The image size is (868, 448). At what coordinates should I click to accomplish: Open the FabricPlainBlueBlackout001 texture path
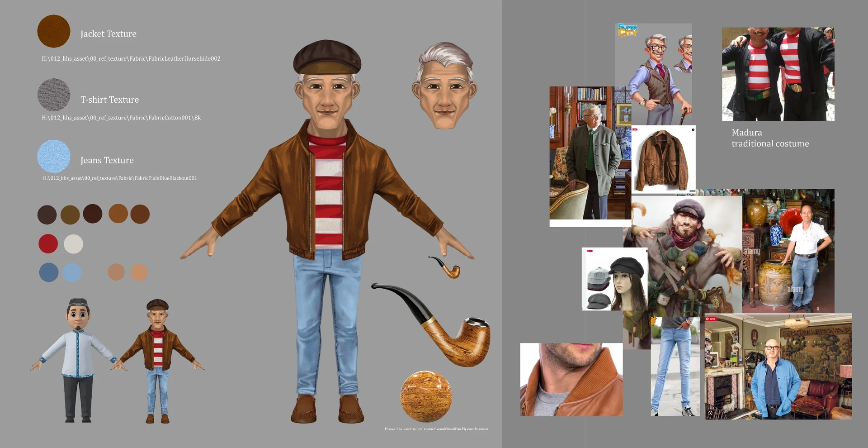(119, 178)
